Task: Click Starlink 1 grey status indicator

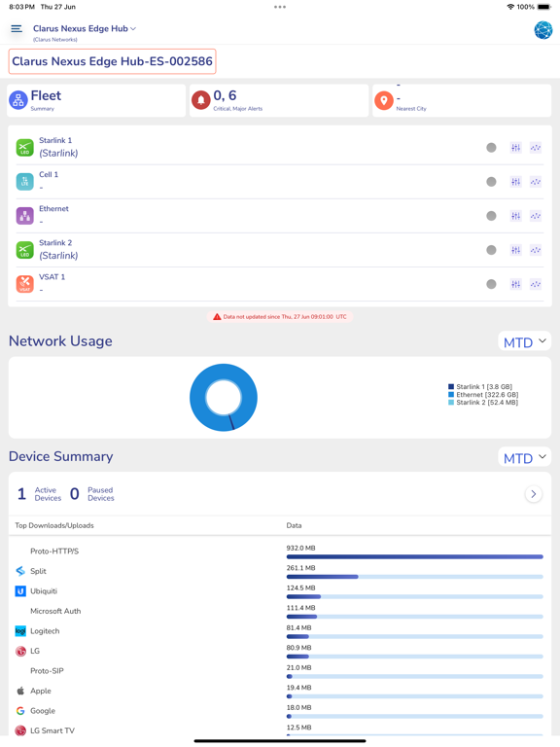Action: (x=491, y=148)
